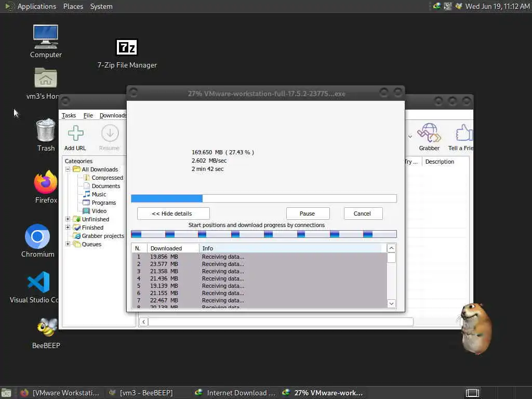Switch to Internet Download Manager taskbar entry
This screenshot has width=532, height=399.
(235, 393)
